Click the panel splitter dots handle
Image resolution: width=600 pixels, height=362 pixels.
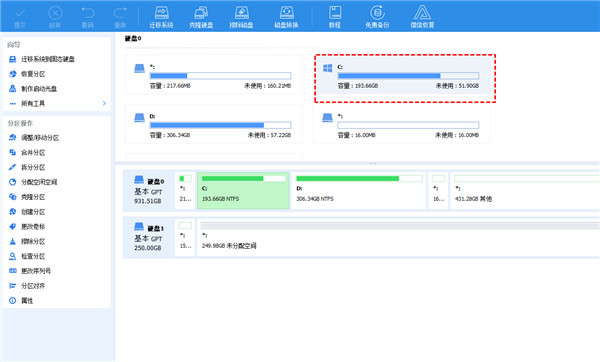pyautogui.click(x=373, y=163)
